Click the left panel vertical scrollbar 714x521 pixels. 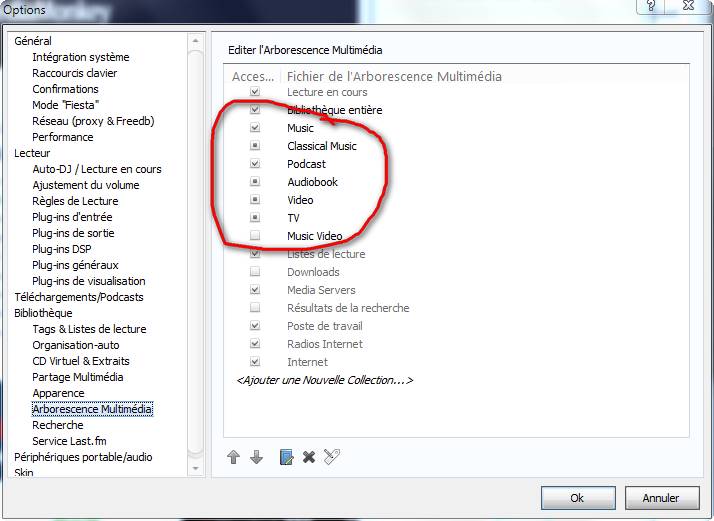[x=196, y=250]
